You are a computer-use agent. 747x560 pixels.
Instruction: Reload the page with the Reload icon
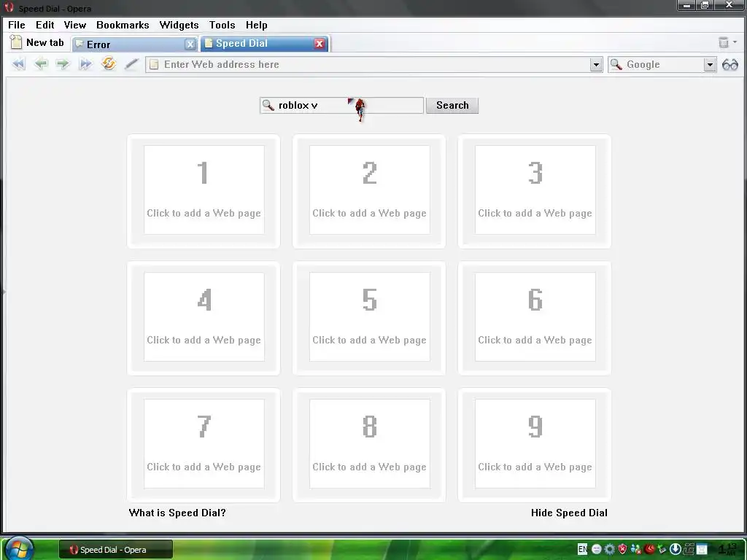(x=109, y=63)
